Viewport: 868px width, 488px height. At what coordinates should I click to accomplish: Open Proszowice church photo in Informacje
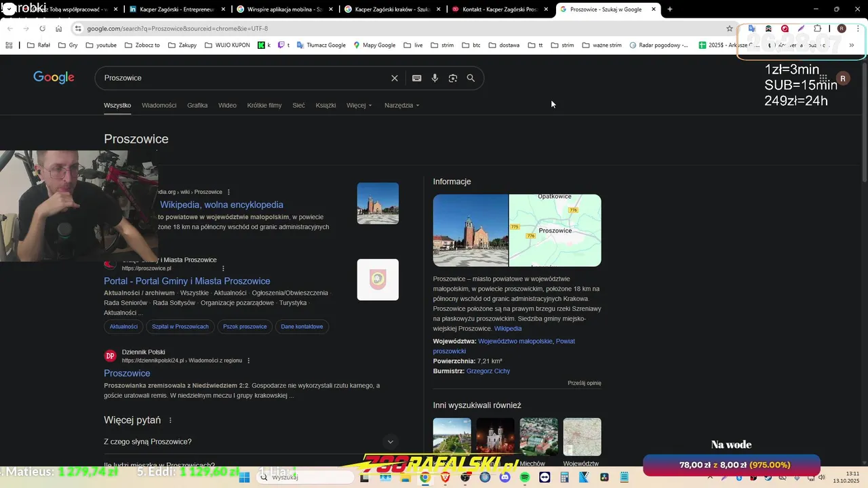click(471, 230)
